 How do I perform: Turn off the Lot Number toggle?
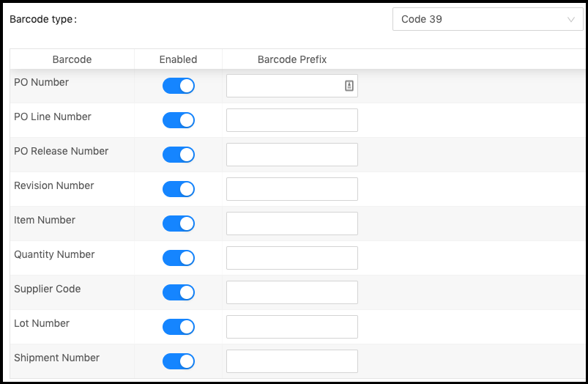click(179, 327)
